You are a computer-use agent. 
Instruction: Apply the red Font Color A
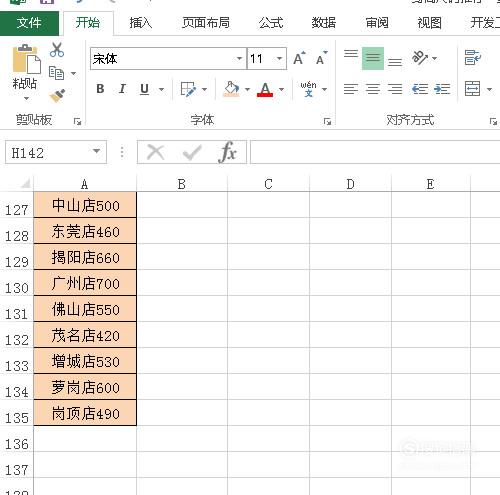tap(265, 89)
